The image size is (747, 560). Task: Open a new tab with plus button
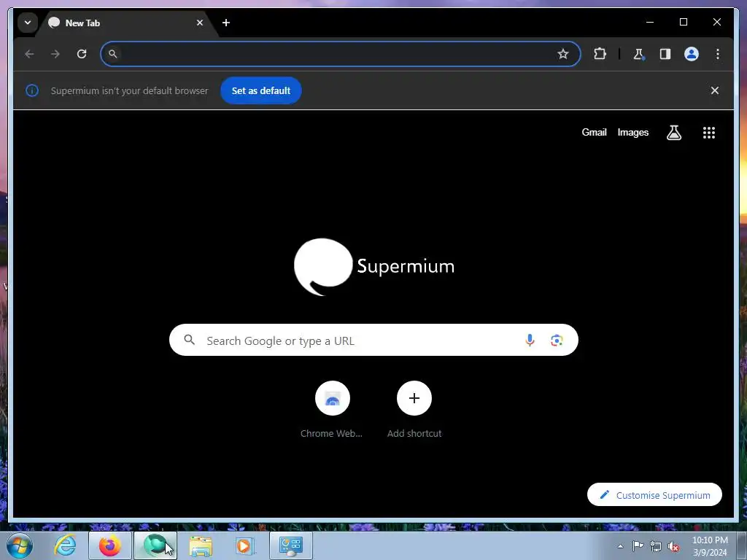(226, 23)
